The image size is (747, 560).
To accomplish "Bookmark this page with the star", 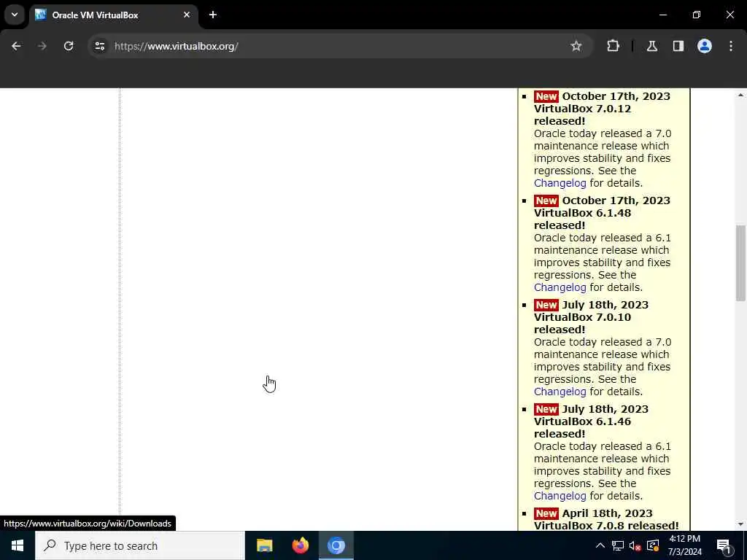I will click(x=576, y=46).
